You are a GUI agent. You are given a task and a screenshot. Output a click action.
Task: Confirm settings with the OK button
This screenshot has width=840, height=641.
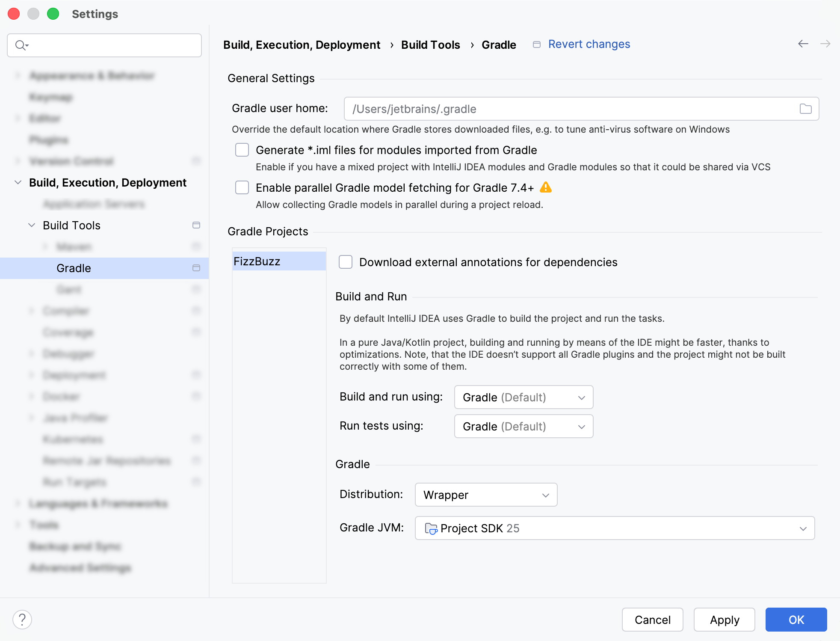pos(796,620)
